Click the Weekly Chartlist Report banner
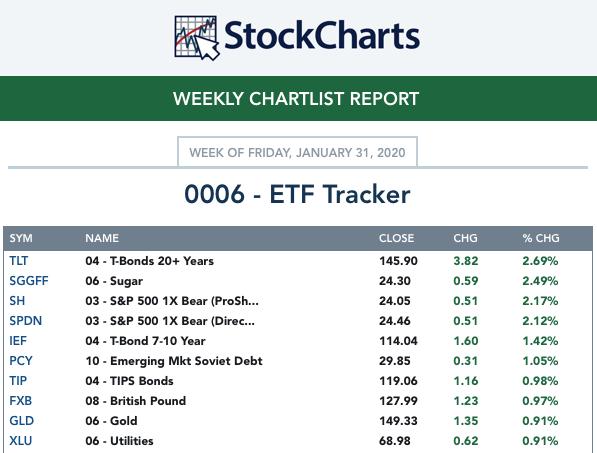This screenshot has width=597, height=453. point(298,99)
